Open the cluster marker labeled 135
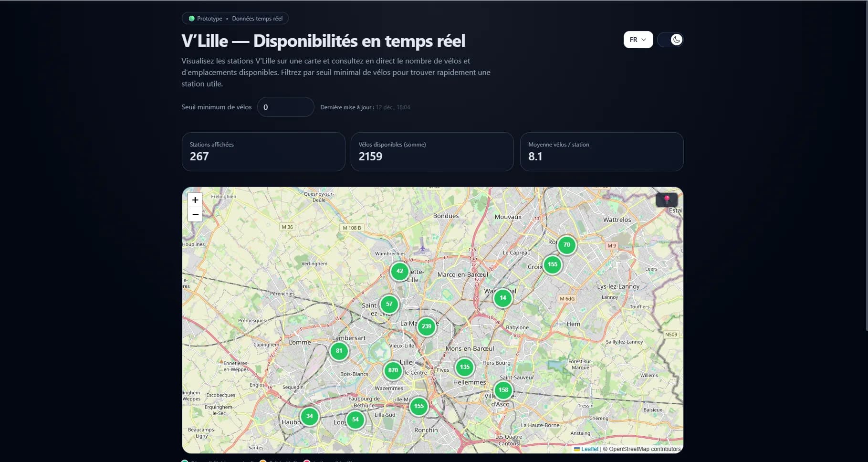Screen dimensions: 868x462 [x=465, y=367]
